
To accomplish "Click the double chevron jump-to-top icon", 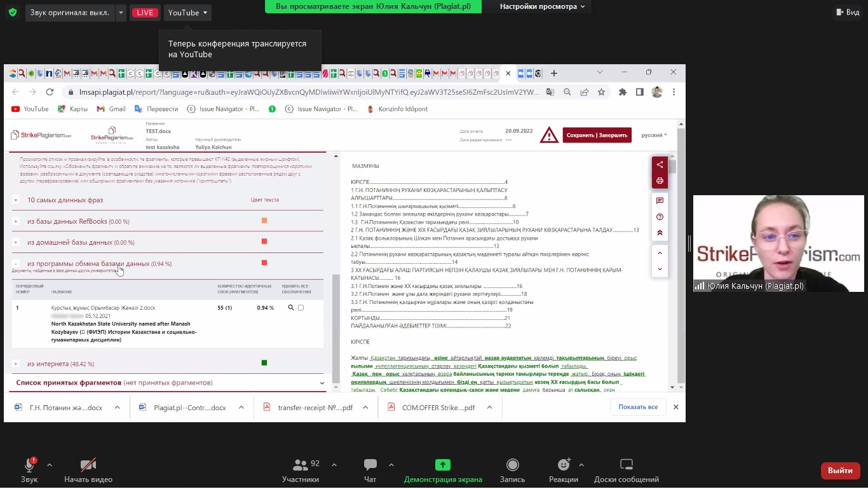I will (x=660, y=233).
